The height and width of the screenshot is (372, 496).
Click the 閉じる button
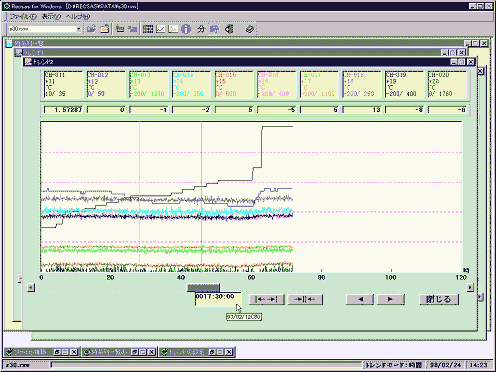tap(439, 299)
